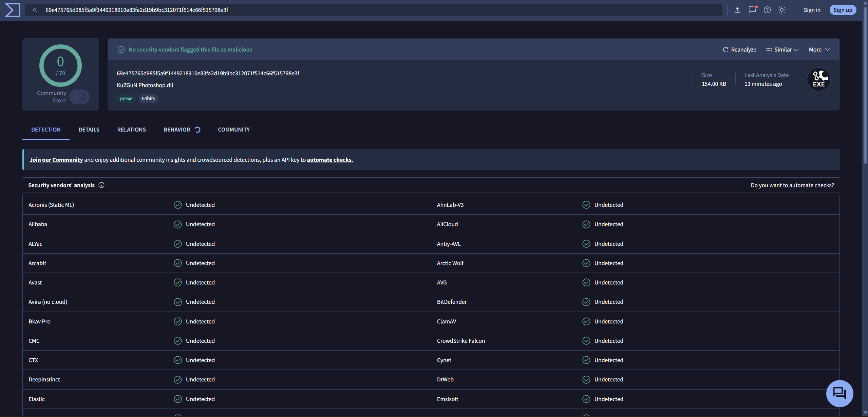Click the hash search input field
Screen dimensions: 868x417
tap(373, 10)
